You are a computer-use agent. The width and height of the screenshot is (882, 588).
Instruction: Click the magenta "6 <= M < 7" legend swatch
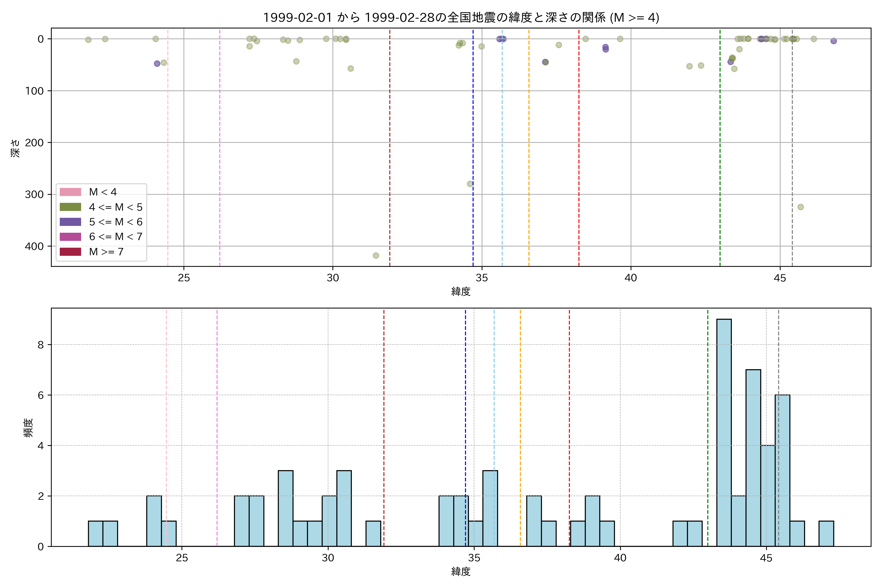[70, 237]
